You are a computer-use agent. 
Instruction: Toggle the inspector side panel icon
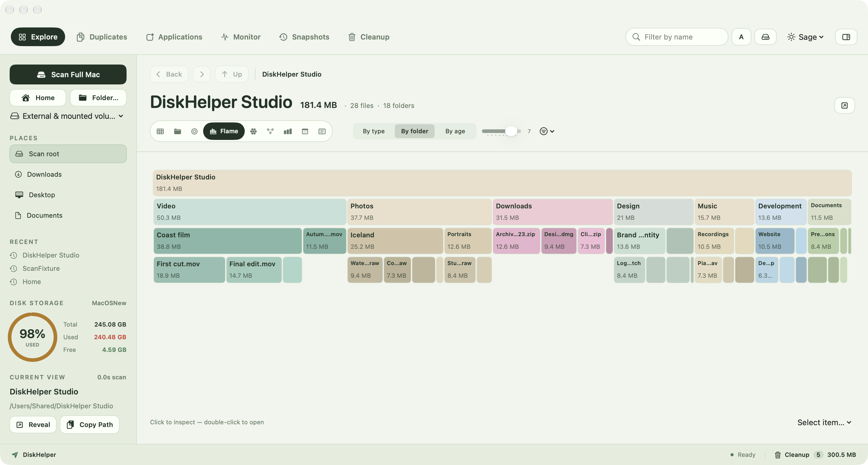[846, 37]
